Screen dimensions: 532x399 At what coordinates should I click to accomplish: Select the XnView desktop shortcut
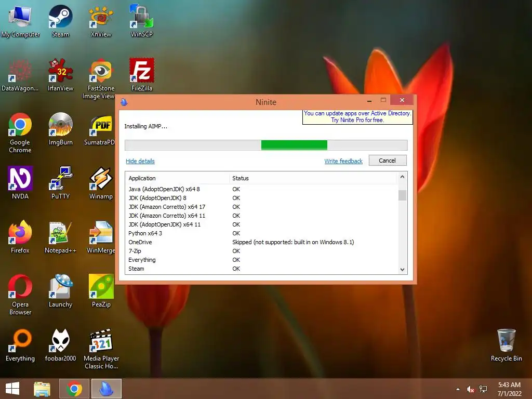click(x=101, y=21)
